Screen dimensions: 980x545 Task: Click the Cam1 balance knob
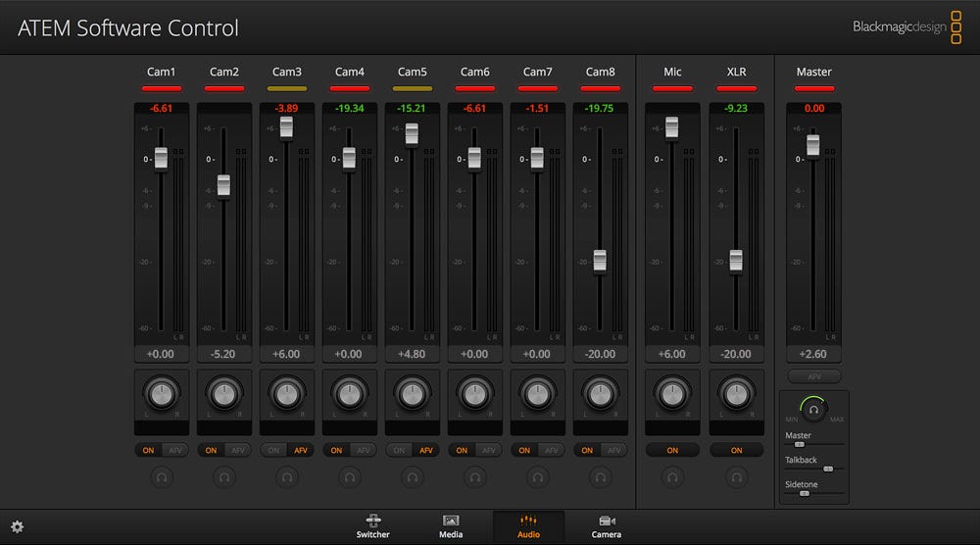click(162, 394)
